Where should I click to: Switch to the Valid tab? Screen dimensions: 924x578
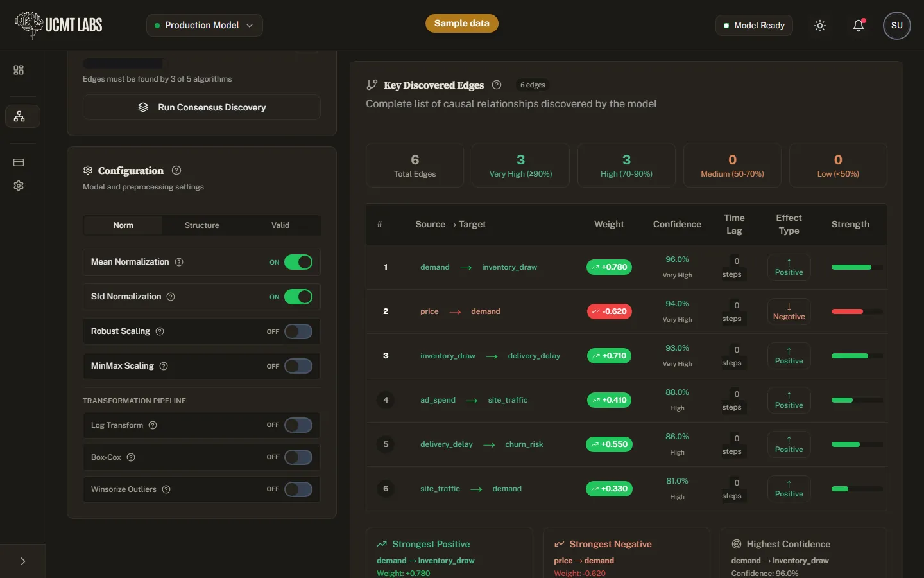[280, 225]
